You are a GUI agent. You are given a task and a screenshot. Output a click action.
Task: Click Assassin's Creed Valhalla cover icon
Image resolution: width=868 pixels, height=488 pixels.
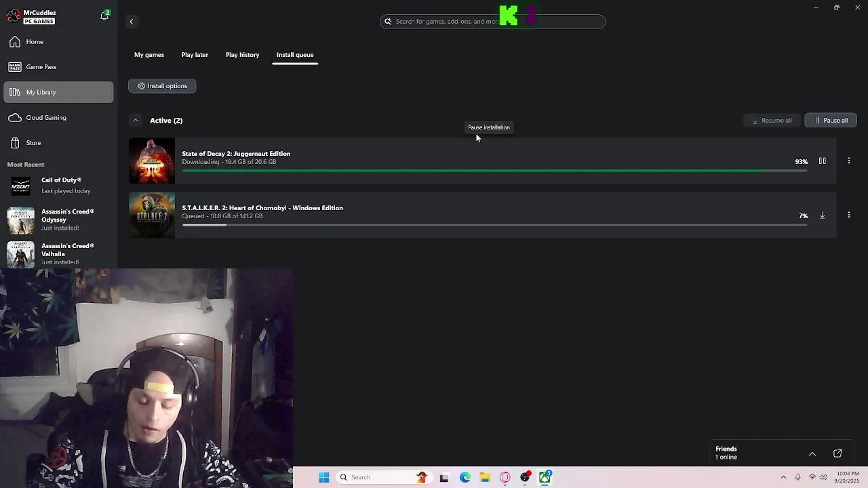(x=20, y=255)
